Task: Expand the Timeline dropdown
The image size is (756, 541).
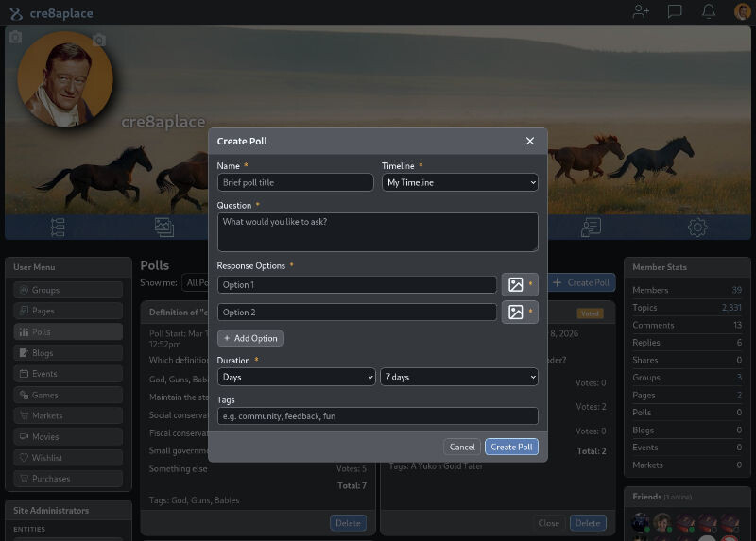Action: pyautogui.click(x=459, y=182)
